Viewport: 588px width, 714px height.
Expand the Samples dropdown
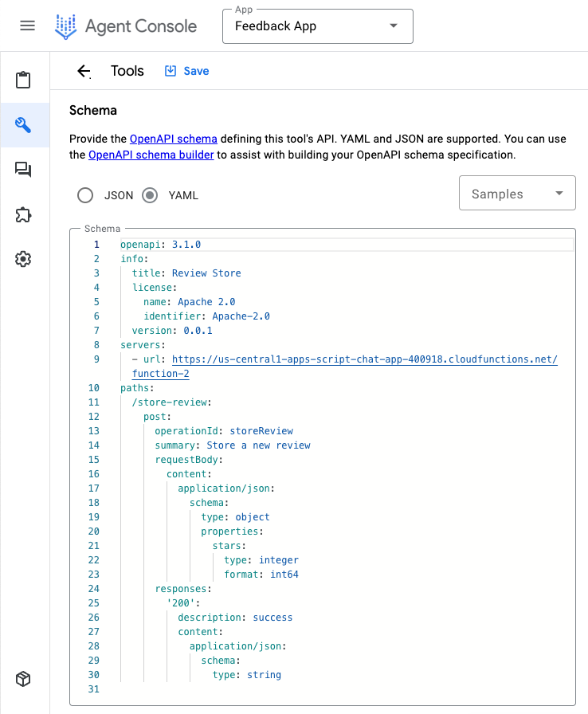pyautogui.click(x=516, y=194)
